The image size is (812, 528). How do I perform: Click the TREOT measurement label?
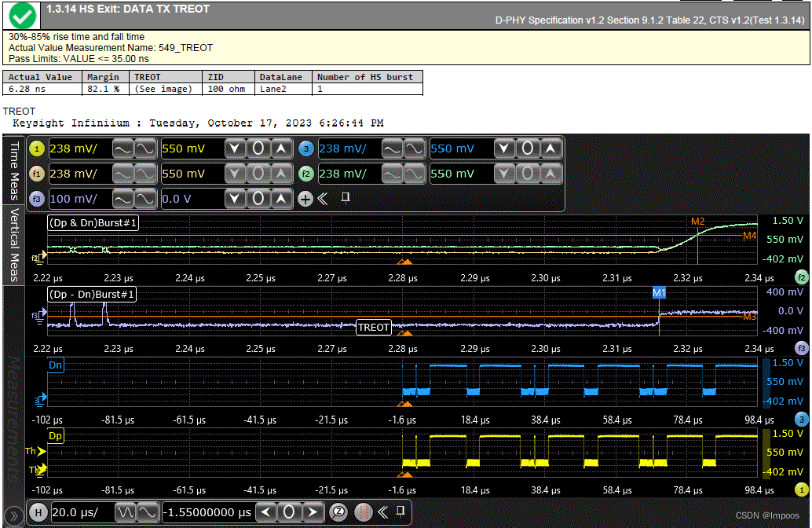tap(373, 328)
